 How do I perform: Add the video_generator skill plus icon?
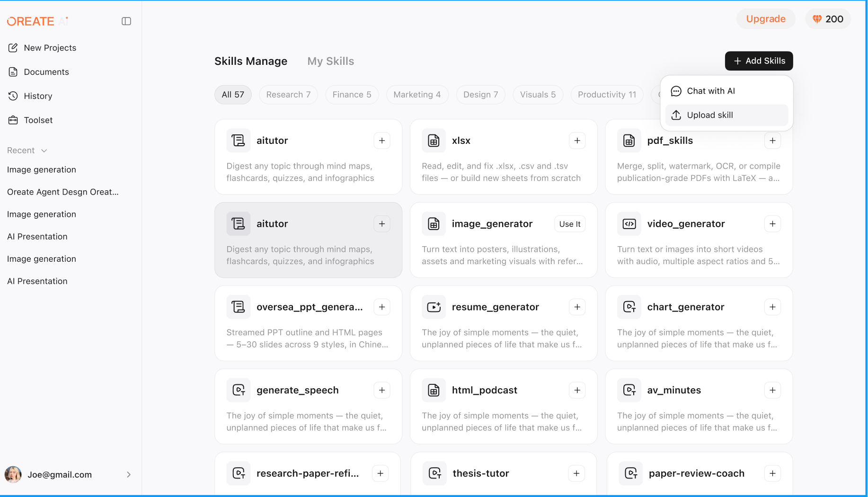coord(773,224)
